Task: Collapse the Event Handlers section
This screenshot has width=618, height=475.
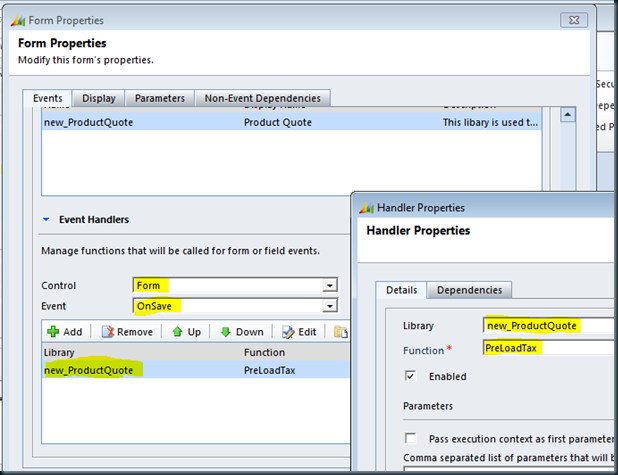Action: click(46, 219)
